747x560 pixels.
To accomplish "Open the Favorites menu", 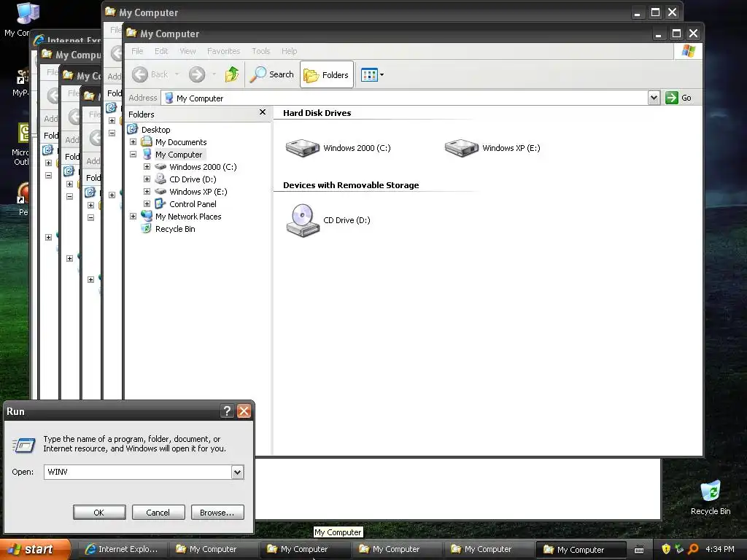I will pyautogui.click(x=223, y=51).
